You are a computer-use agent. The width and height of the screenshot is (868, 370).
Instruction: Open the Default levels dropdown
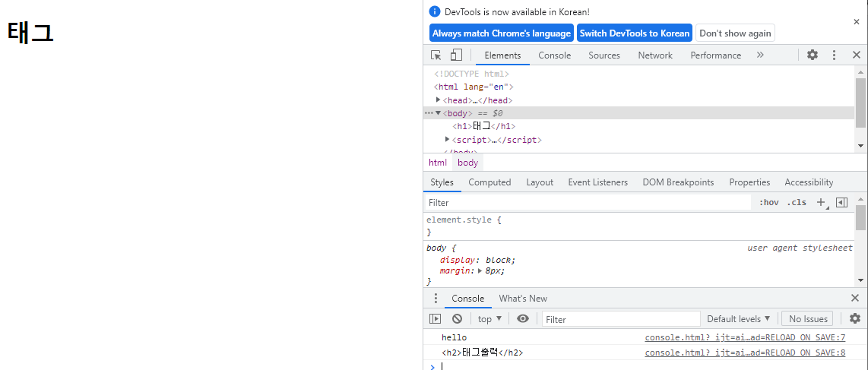pos(739,318)
